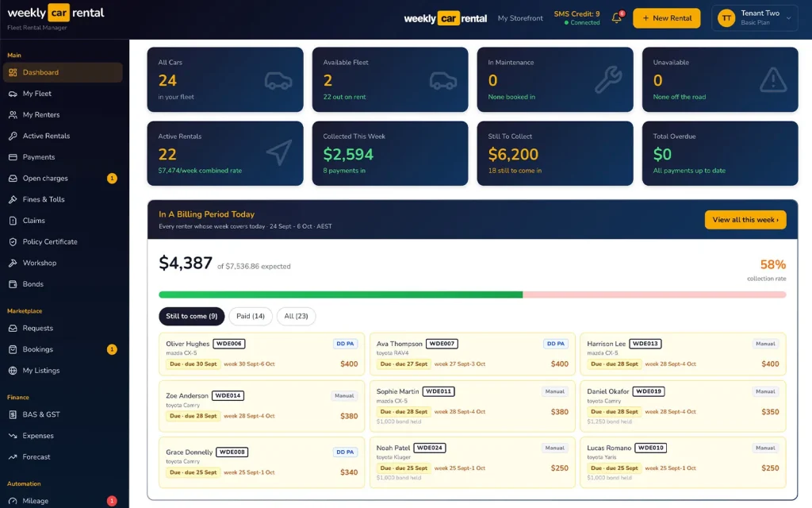Click car icon in Available Fleet card
This screenshot has width=812, height=508.
pyautogui.click(x=443, y=81)
